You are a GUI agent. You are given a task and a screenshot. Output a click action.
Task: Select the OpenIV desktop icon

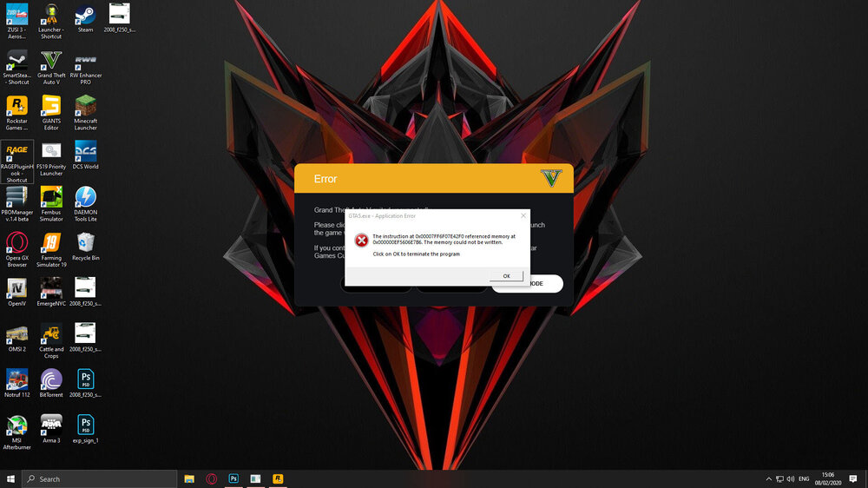click(16, 292)
